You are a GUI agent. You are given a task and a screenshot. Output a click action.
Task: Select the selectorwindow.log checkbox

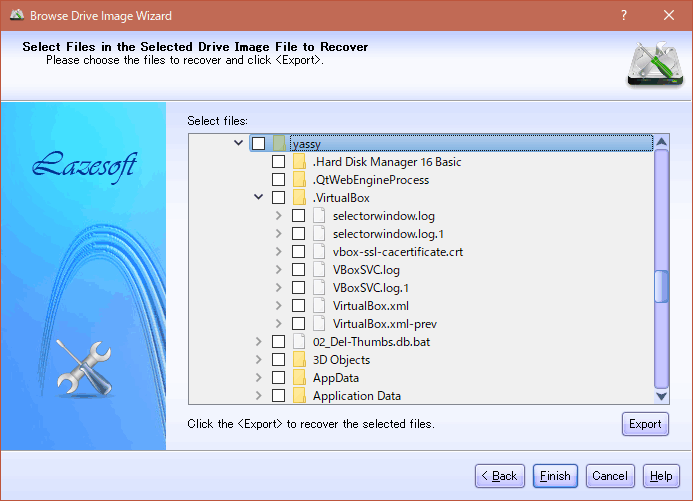298,216
